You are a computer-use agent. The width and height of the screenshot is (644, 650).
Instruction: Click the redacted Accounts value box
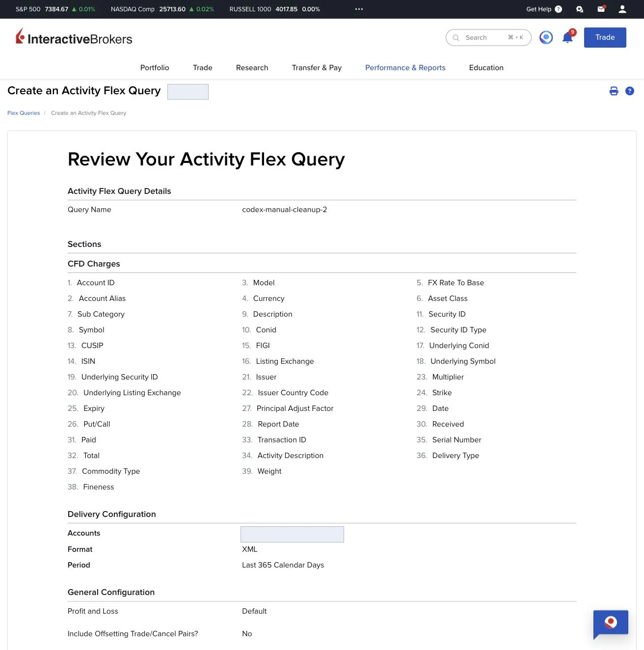[x=292, y=534]
